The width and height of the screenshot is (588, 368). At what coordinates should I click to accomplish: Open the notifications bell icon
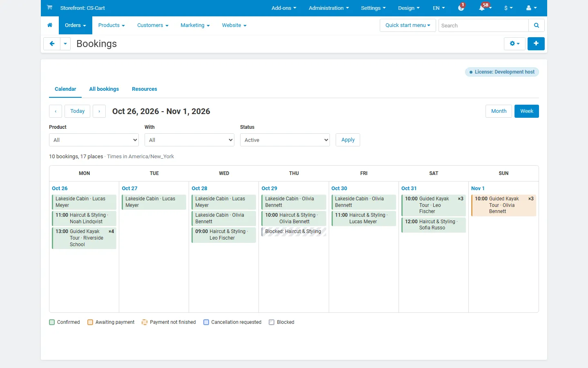(x=482, y=8)
